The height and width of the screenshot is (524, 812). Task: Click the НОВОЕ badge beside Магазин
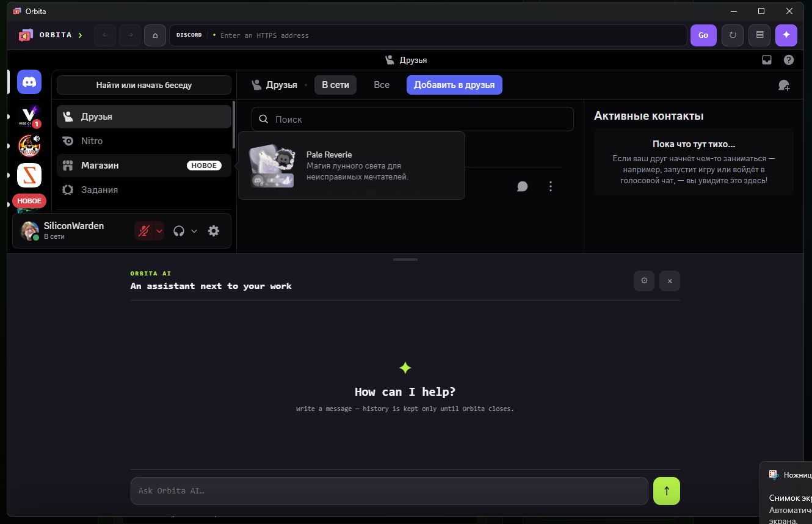tap(204, 166)
